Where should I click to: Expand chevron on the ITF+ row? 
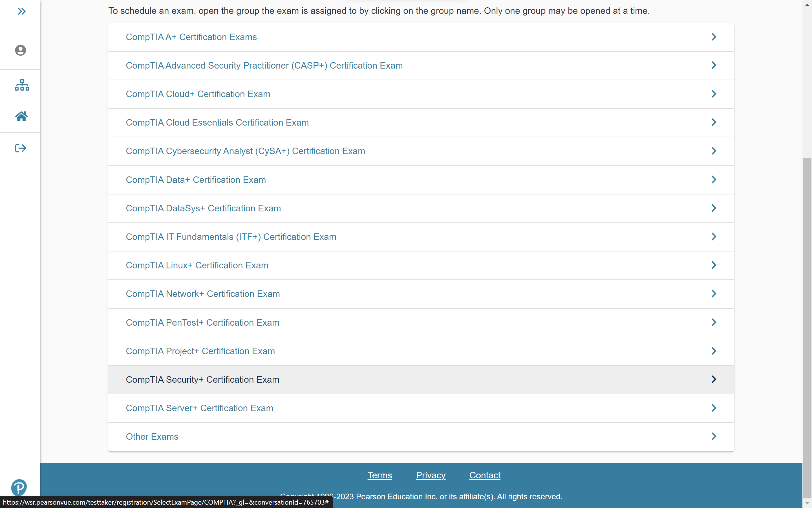pyautogui.click(x=714, y=237)
